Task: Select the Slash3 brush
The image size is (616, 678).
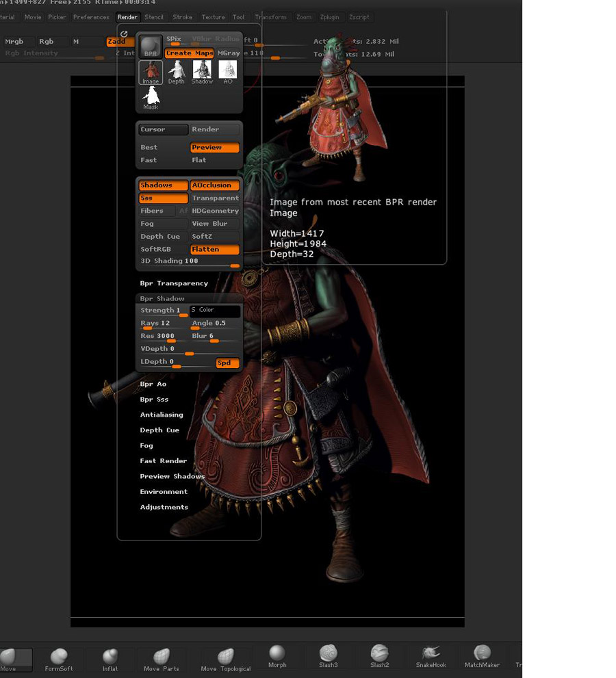Action: 329,656
